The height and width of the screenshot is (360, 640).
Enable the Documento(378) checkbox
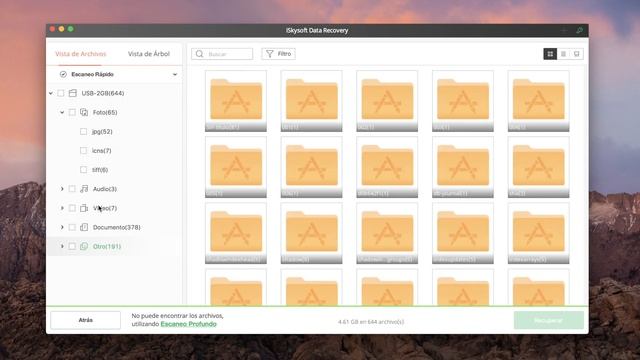[72, 227]
